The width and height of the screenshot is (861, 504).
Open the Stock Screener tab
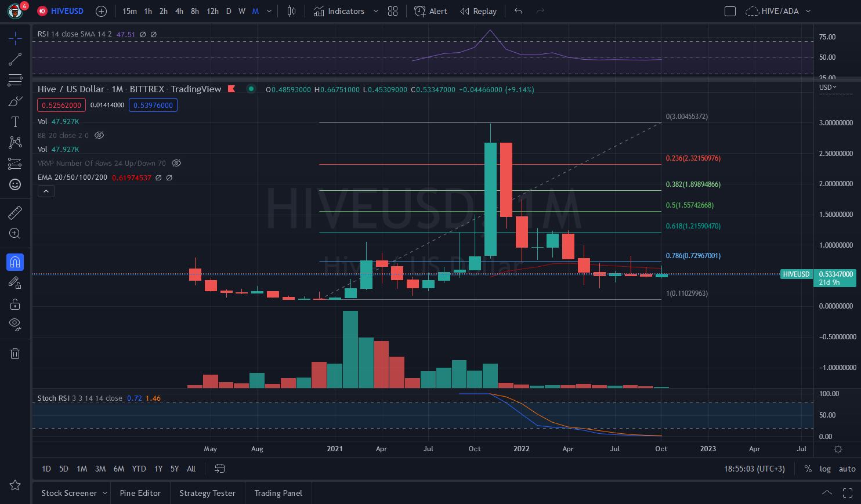pyautogui.click(x=69, y=493)
